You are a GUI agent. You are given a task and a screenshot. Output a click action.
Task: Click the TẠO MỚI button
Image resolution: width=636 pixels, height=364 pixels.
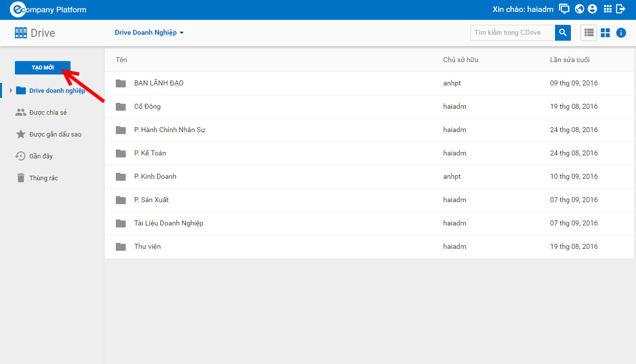43,68
